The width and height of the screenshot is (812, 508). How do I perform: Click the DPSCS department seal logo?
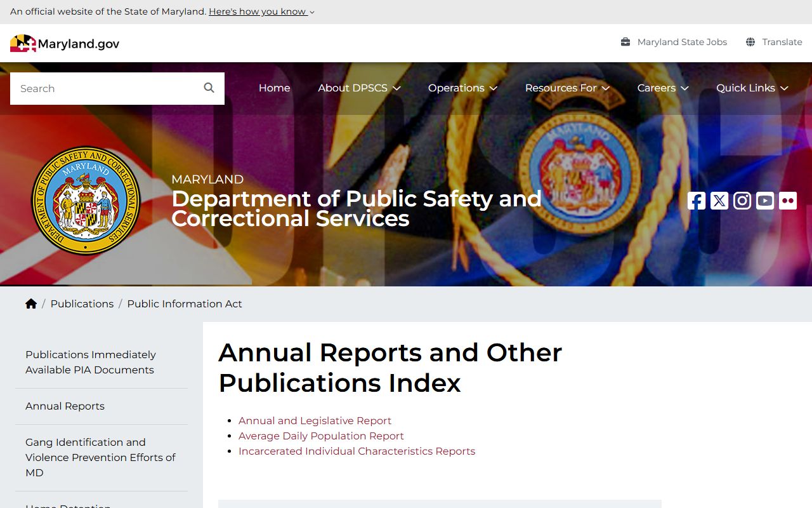86,201
